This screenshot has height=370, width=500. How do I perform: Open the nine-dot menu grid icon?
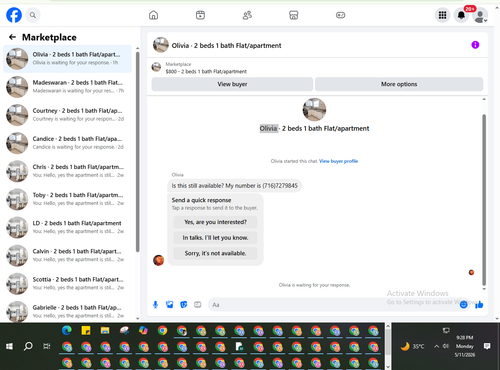(x=442, y=15)
